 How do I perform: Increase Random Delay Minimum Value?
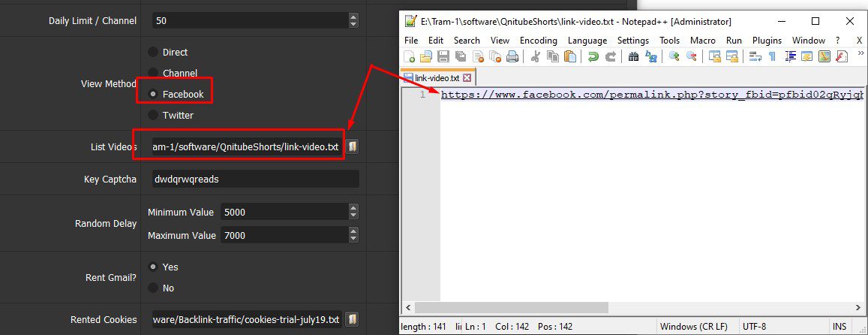pos(353,208)
